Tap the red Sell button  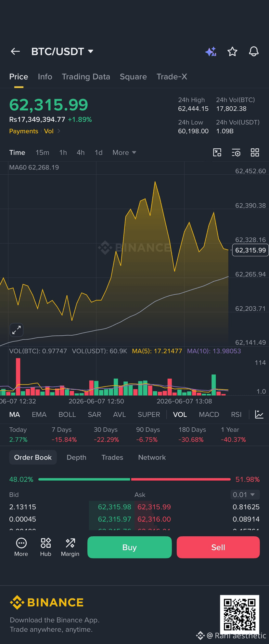click(x=218, y=547)
